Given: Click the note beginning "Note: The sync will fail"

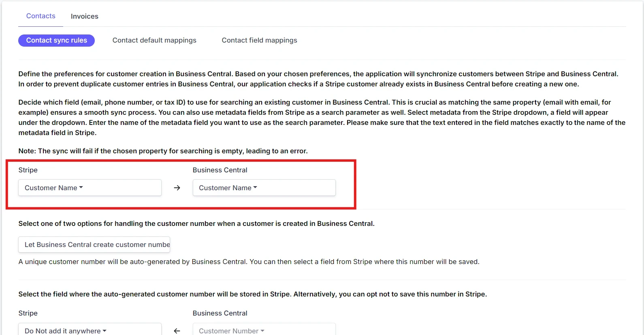Looking at the screenshot, I should [163, 151].
